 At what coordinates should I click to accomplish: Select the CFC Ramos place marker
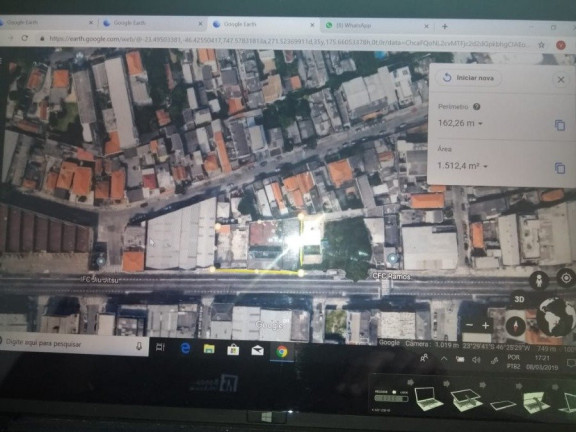pos(392,259)
